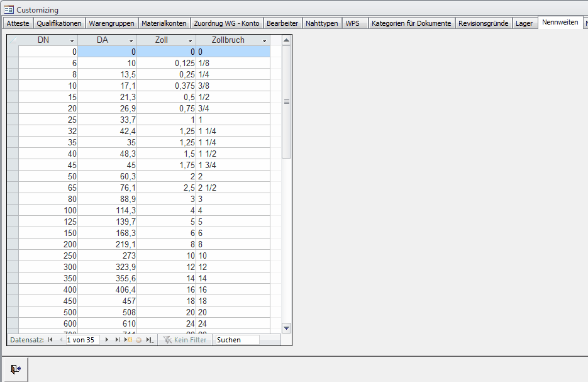Screen dimensions: 588x382
Task: Expand the Zoll column sort menu
Action: pyautogui.click(x=190, y=41)
